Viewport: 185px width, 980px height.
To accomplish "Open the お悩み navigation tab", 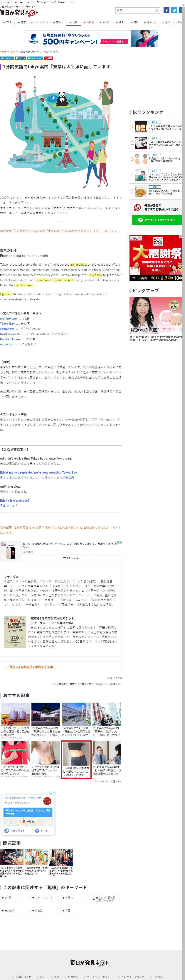I will point(105,23).
